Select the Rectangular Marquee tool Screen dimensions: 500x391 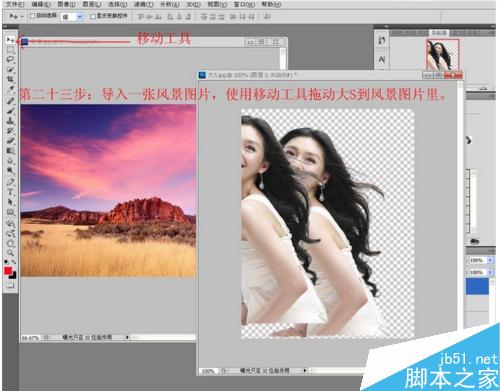coord(10,50)
